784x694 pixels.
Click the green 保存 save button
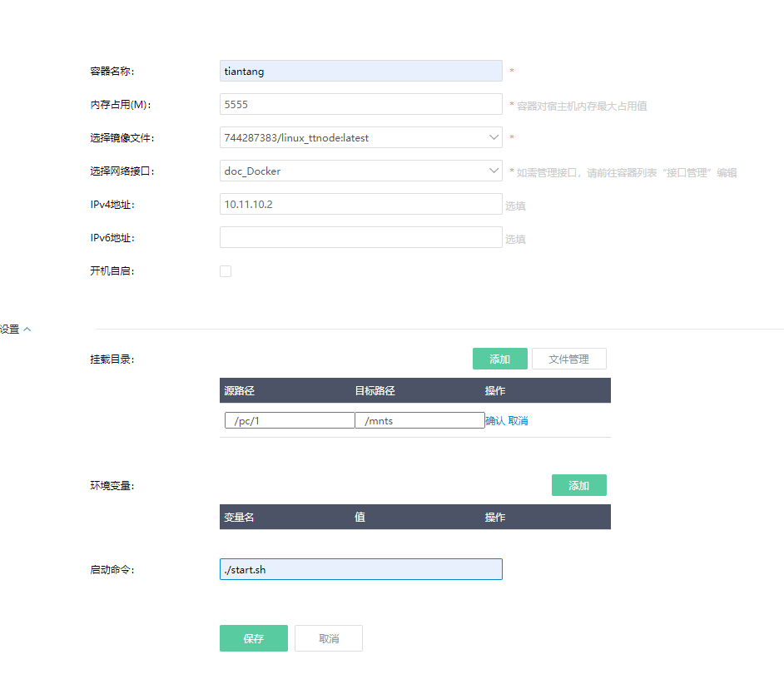pos(253,639)
